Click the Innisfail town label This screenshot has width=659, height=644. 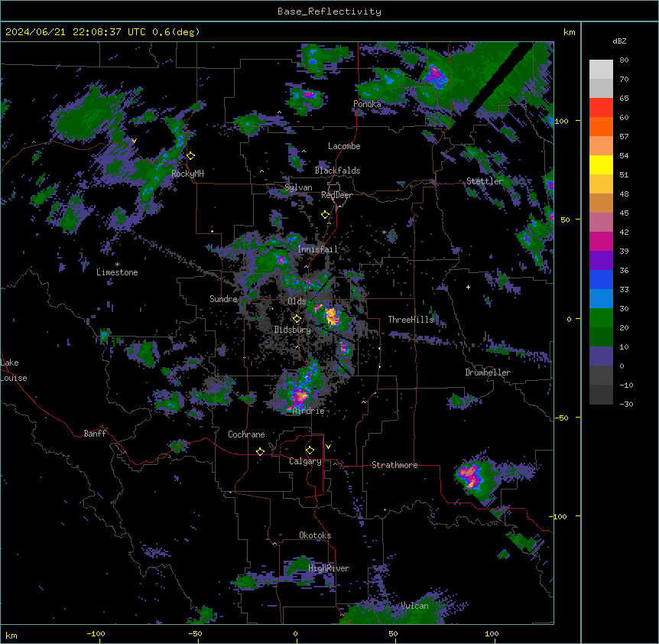tap(318, 249)
